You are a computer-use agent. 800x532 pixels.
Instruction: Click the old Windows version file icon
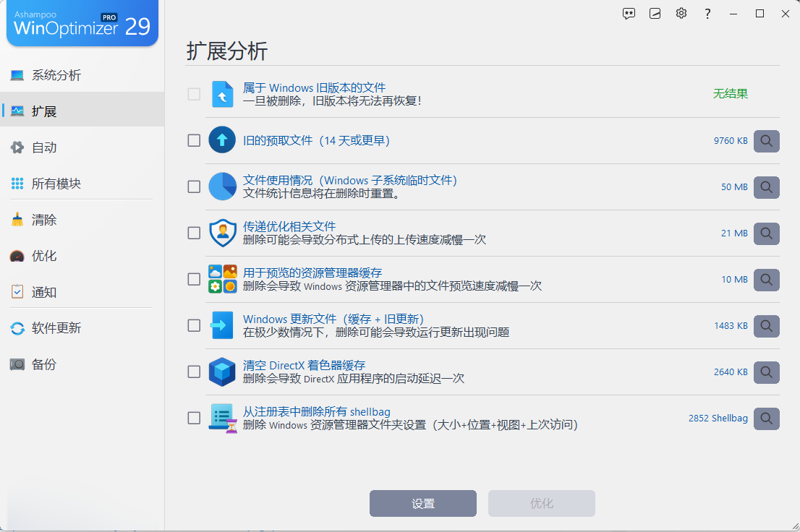(x=223, y=94)
